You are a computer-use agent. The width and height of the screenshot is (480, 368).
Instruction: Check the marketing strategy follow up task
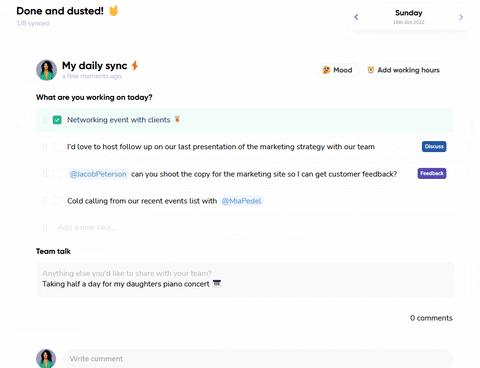[x=57, y=147]
